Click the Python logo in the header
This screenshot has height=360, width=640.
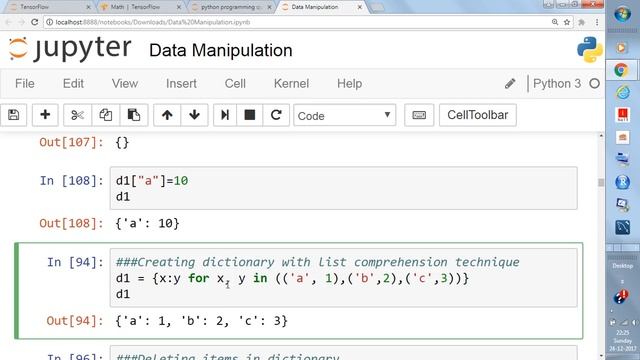[590, 50]
